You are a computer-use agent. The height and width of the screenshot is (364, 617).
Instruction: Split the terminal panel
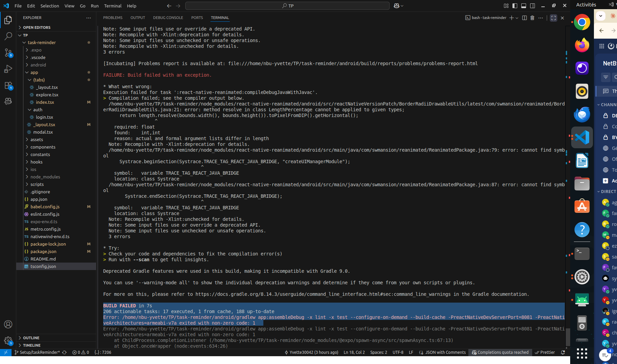(524, 18)
